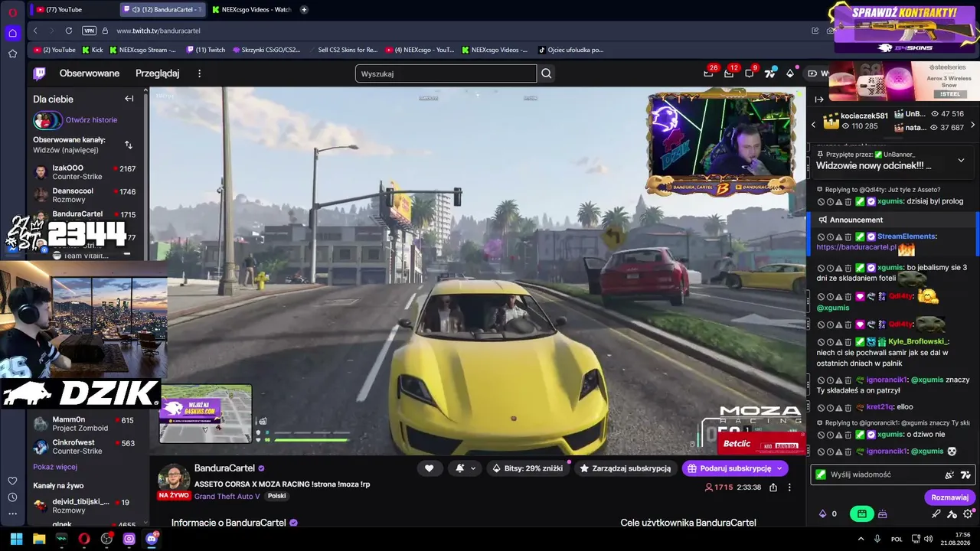Open Discord from the taskbar
Screen dimensions: 980x551
pyautogui.click(x=152, y=539)
